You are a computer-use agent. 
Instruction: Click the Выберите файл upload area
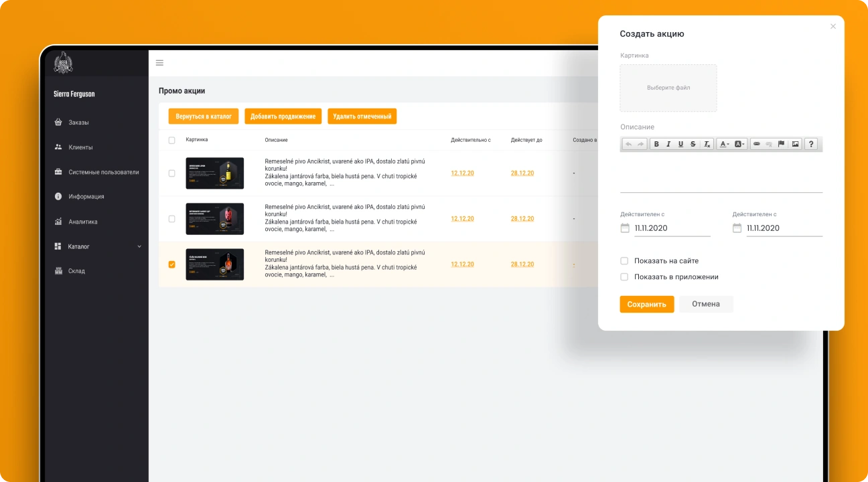(668, 88)
